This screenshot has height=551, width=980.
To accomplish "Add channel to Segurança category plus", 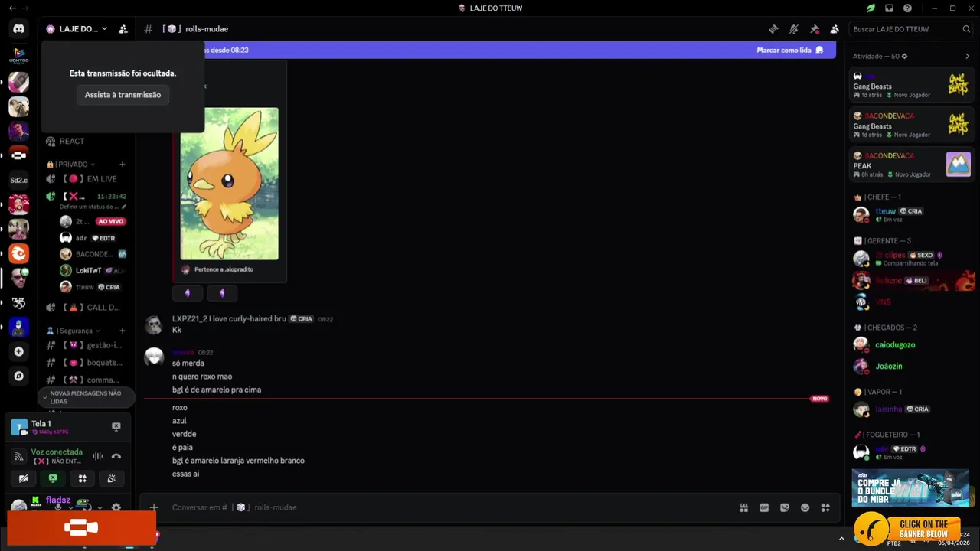I will click(x=122, y=331).
